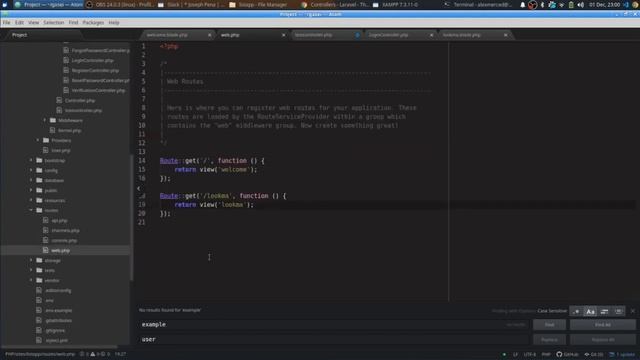Focus the find field containing 'example'
640x360 pixels.
333,324
